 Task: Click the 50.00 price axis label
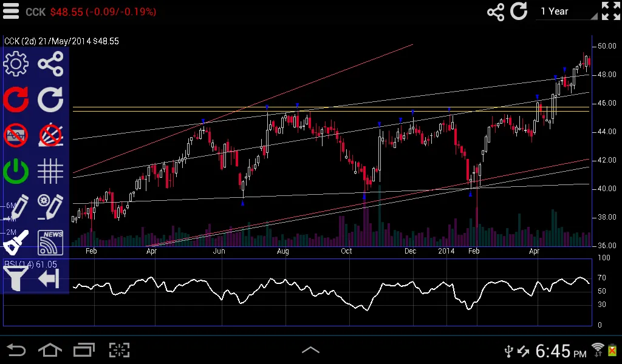pyautogui.click(x=607, y=46)
